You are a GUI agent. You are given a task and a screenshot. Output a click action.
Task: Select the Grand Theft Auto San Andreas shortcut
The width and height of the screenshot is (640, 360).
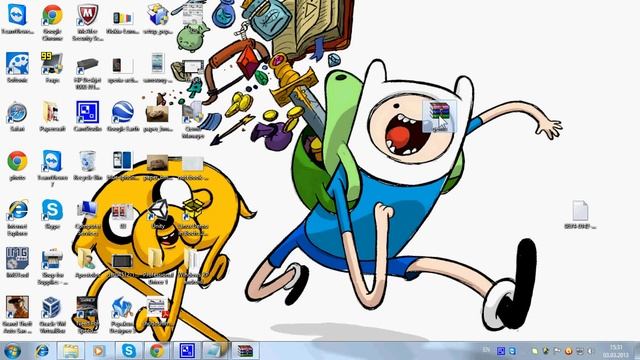[17, 307]
